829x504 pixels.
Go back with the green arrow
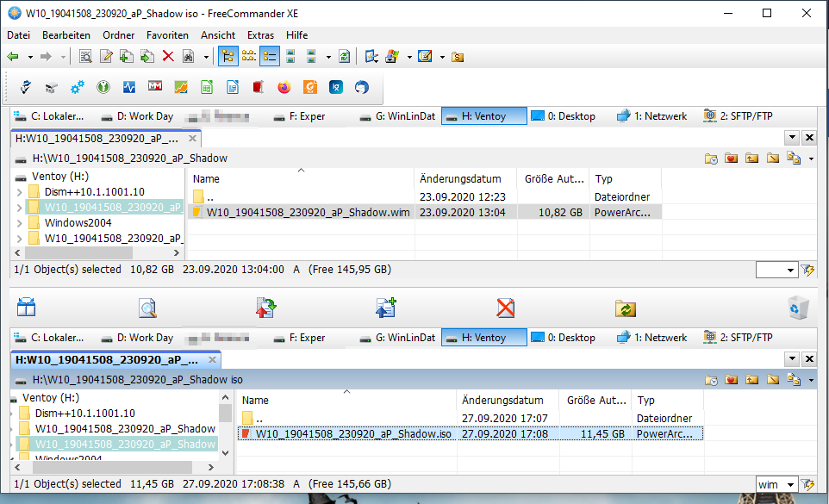pyautogui.click(x=13, y=57)
